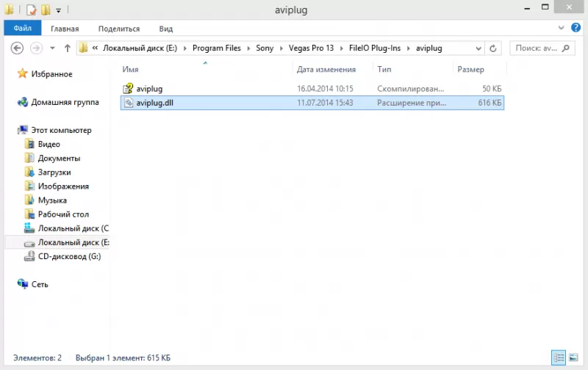Expand the ribbon with the chevron
Viewport: 588px width, 370px height.
(x=561, y=28)
